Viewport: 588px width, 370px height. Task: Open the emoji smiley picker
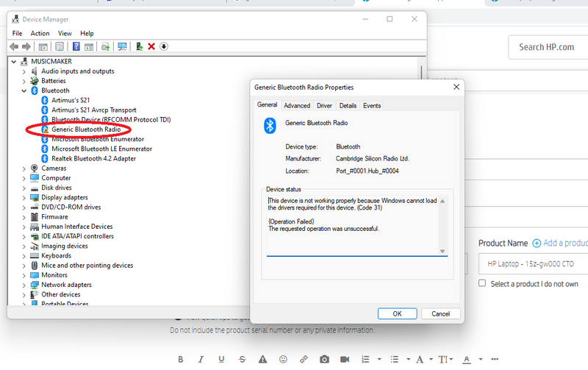(283, 360)
